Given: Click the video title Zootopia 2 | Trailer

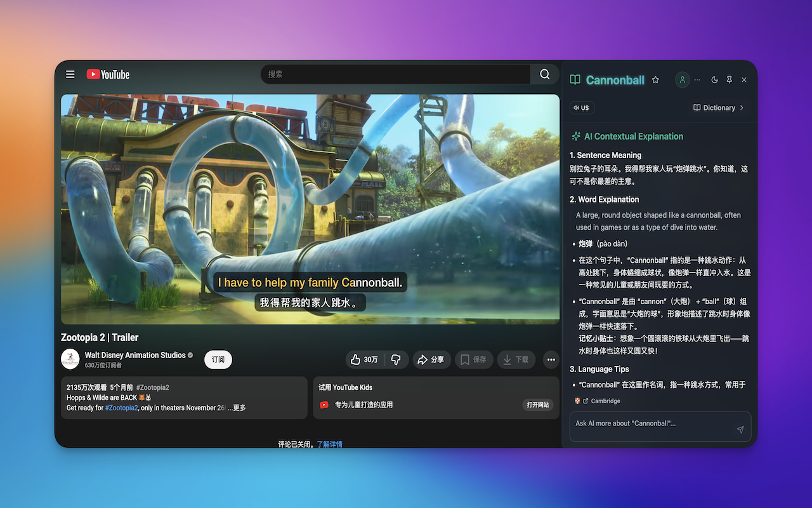Looking at the screenshot, I should coord(100,337).
